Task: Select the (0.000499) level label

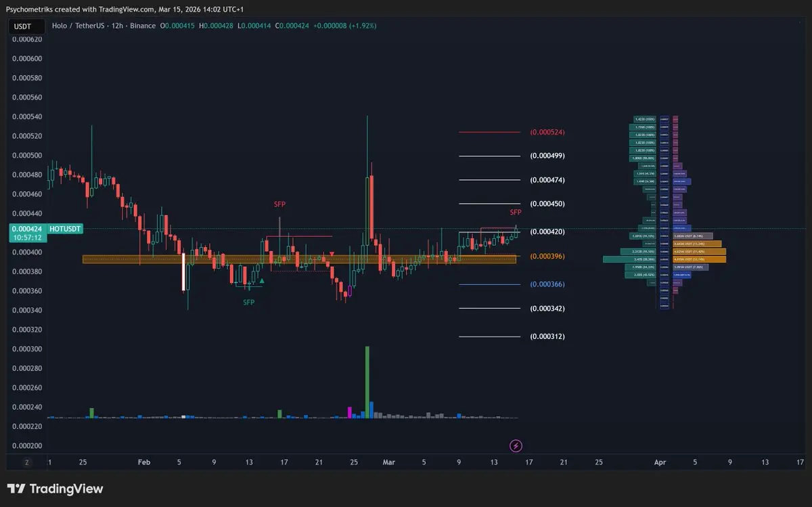Action: pyautogui.click(x=547, y=156)
